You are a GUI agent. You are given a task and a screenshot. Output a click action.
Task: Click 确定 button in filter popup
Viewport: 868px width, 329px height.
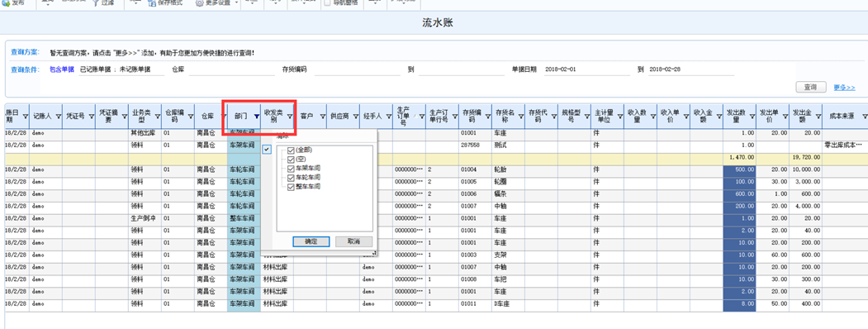tap(311, 241)
